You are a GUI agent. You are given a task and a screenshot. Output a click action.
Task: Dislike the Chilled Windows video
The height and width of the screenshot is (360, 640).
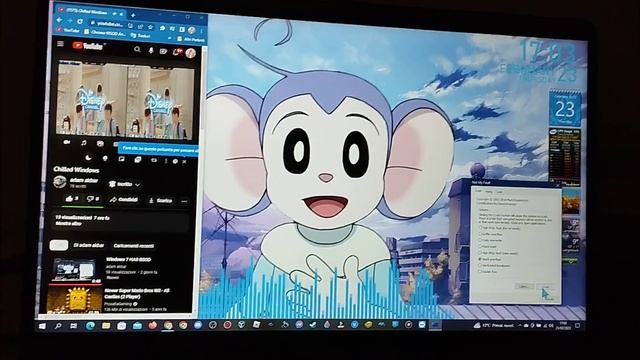pos(93,199)
